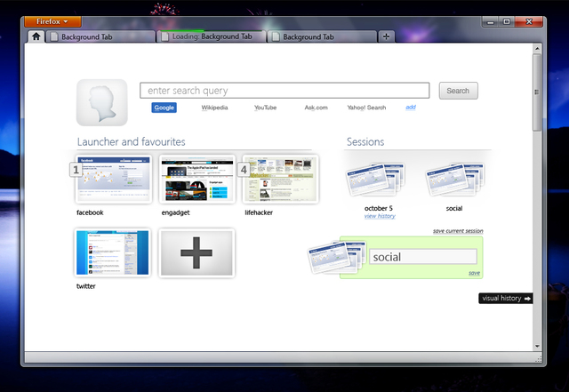Select YouTube as search engine
Viewport: 569px width, 392px height.
pyautogui.click(x=265, y=108)
